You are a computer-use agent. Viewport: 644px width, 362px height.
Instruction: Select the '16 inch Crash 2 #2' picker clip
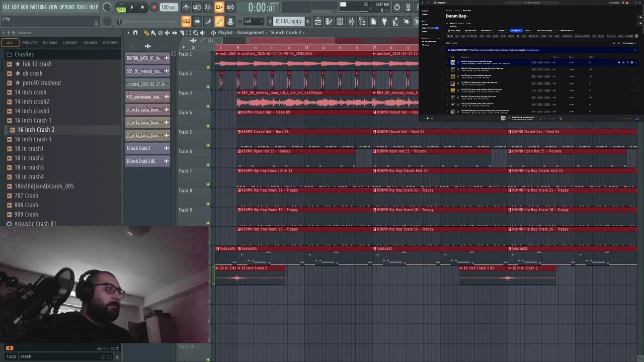[147, 161]
